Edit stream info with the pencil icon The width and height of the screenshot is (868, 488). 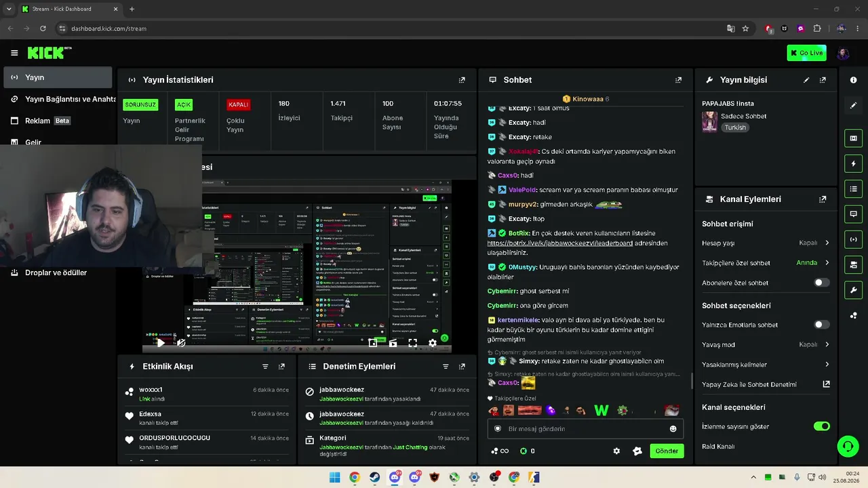tap(806, 80)
